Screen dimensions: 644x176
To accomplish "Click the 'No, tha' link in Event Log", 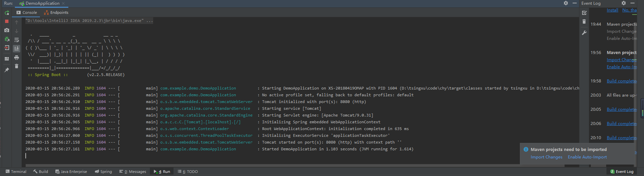I will click(x=629, y=10).
